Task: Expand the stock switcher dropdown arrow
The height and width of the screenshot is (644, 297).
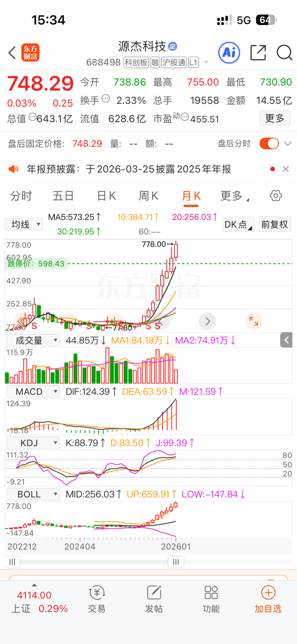Action: [x=206, y=62]
